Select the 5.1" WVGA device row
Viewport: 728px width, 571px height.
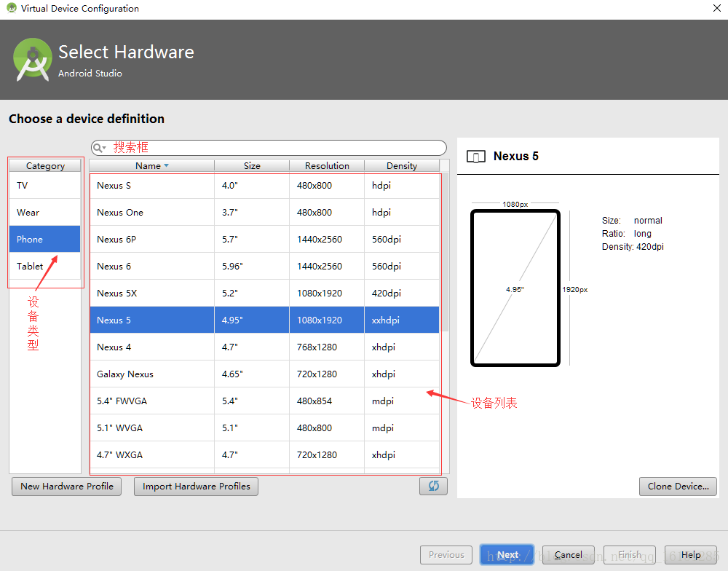tap(265, 428)
